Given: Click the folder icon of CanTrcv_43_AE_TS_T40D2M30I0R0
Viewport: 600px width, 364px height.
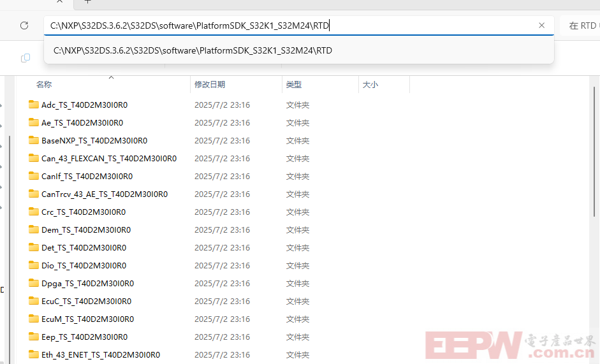Looking at the screenshot, I should [x=34, y=194].
